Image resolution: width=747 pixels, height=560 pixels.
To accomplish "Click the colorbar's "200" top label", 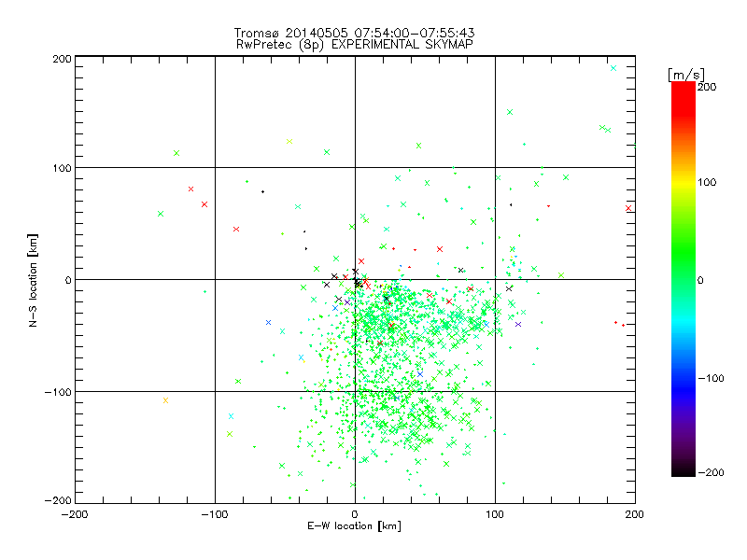I will tap(707, 87).
